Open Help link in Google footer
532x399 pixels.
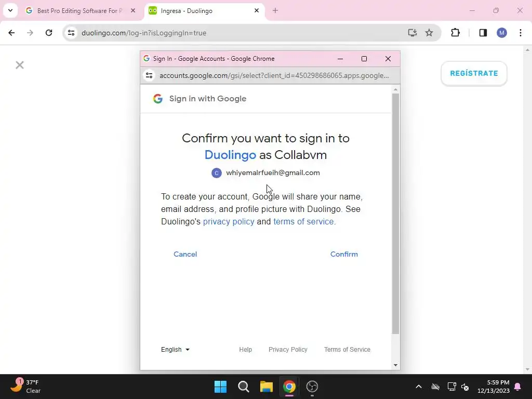pos(245,350)
